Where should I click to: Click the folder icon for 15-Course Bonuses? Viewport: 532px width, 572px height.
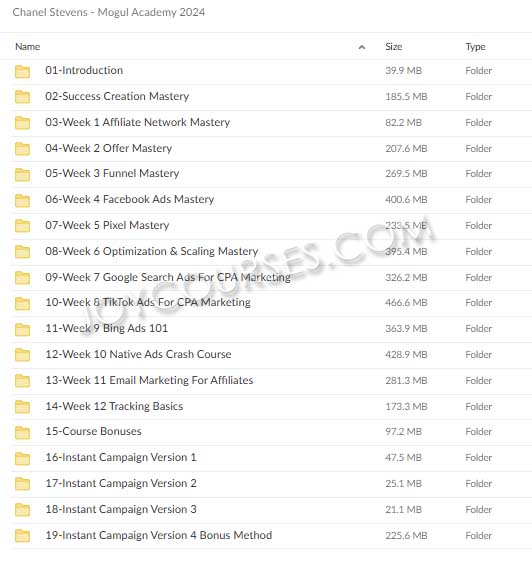(22, 433)
